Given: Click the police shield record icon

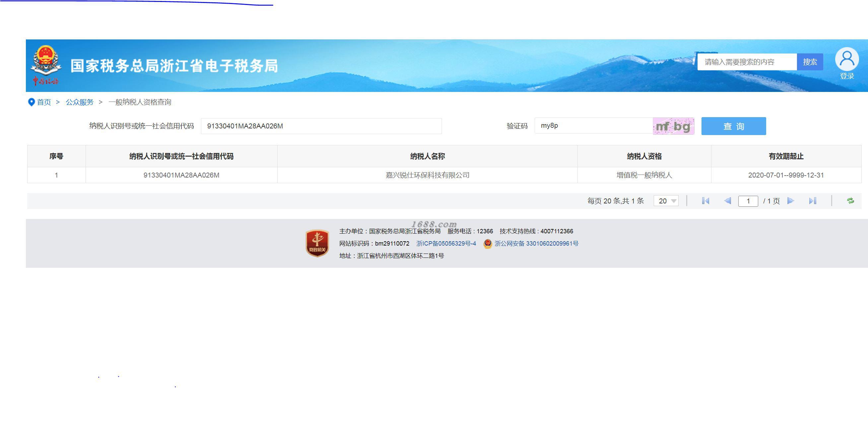Looking at the screenshot, I should pyautogui.click(x=487, y=243).
